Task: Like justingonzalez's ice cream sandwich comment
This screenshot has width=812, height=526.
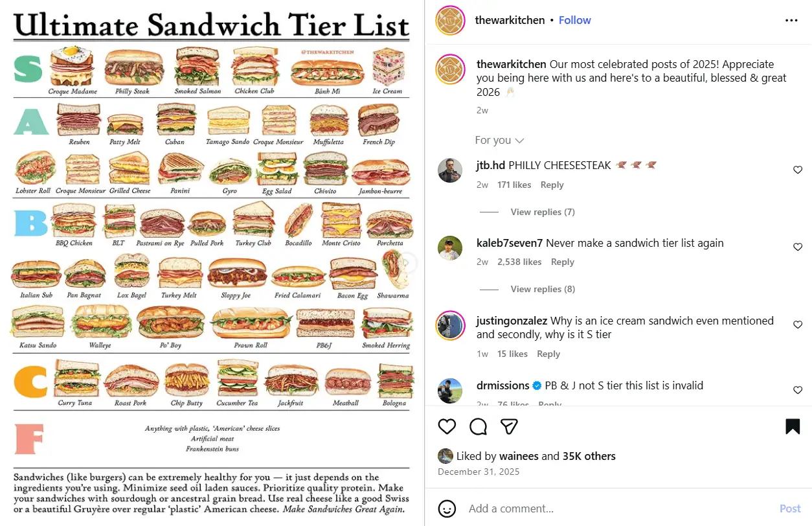Action: (798, 325)
